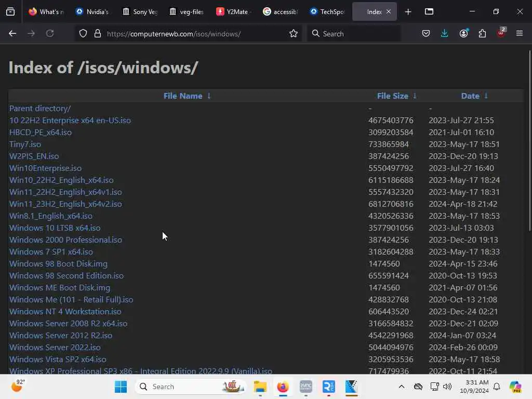Screen dimensions: 532x399
Task: Open the extensions puzzle icon
Action: [x=483, y=34]
